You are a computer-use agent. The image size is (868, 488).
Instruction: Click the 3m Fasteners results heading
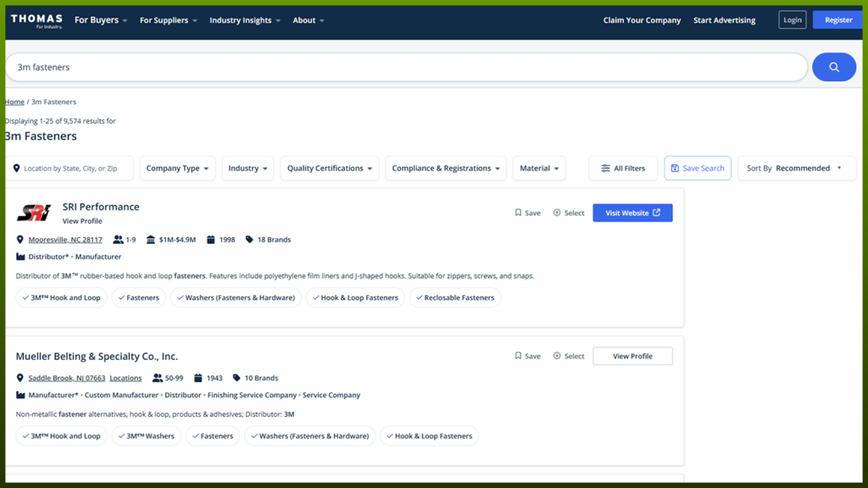(x=41, y=136)
